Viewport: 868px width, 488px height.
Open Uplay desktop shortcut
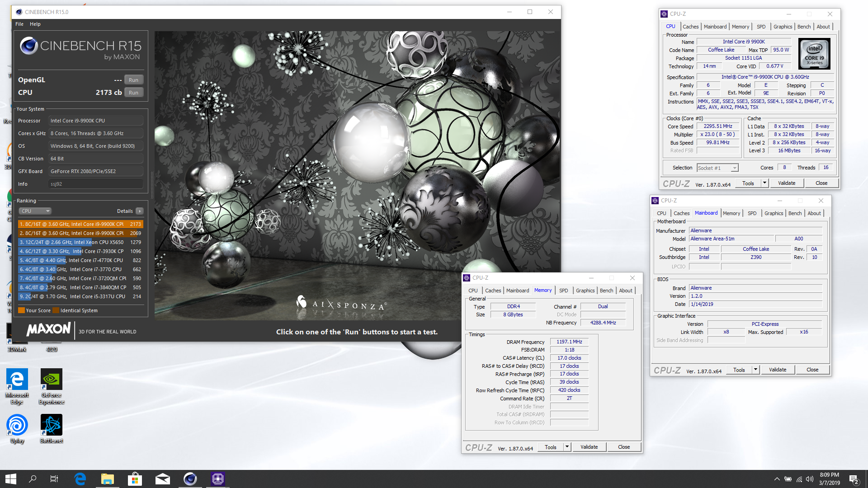pos(17,426)
